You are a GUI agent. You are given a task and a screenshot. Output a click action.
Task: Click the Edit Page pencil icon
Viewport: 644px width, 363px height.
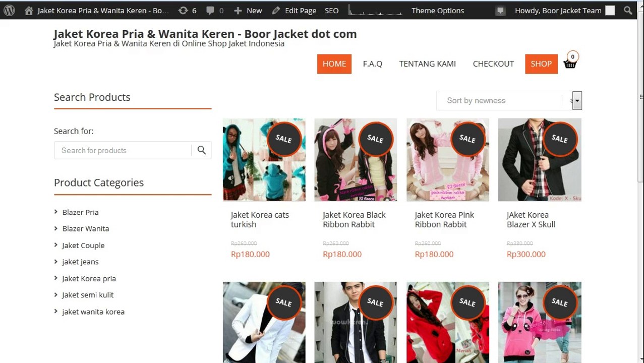click(x=276, y=11)
